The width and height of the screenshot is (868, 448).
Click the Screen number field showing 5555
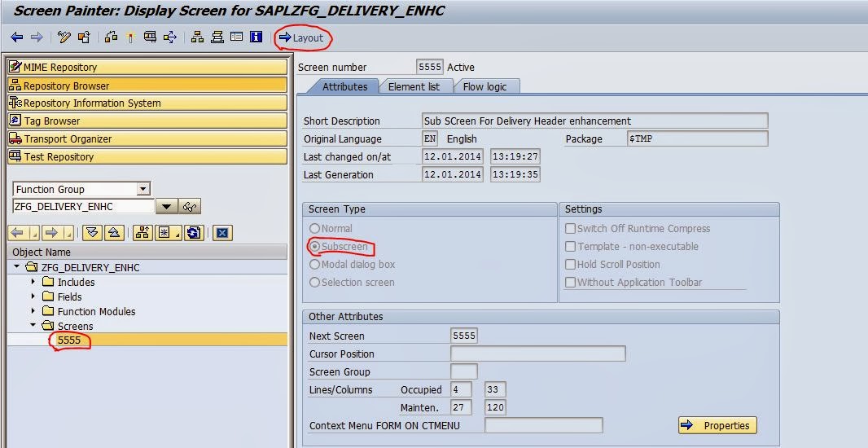click(x=430, y=67)
